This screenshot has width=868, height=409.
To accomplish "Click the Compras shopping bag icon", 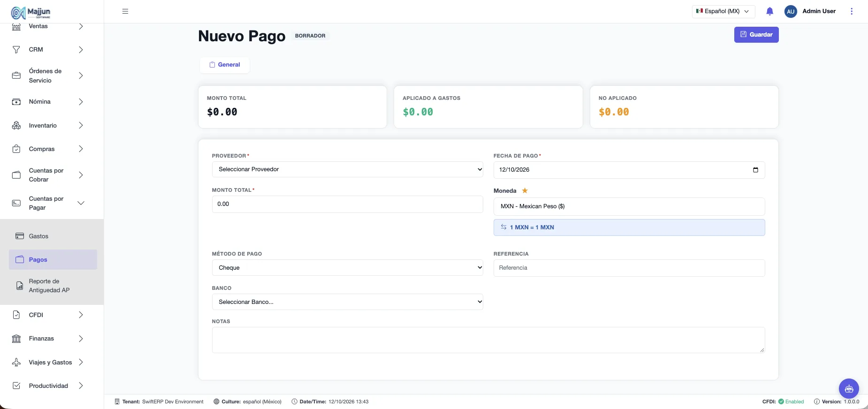I will 16,149.
